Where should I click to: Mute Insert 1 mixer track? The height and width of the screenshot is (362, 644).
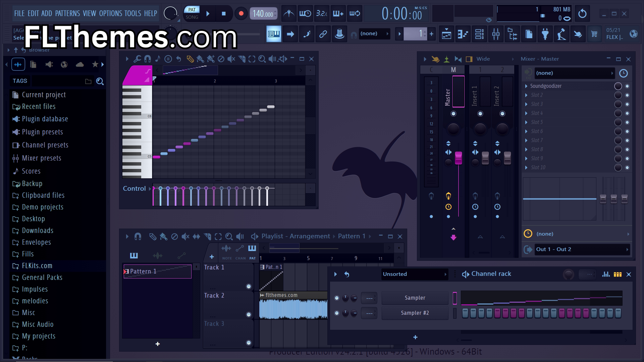[480, 114]
